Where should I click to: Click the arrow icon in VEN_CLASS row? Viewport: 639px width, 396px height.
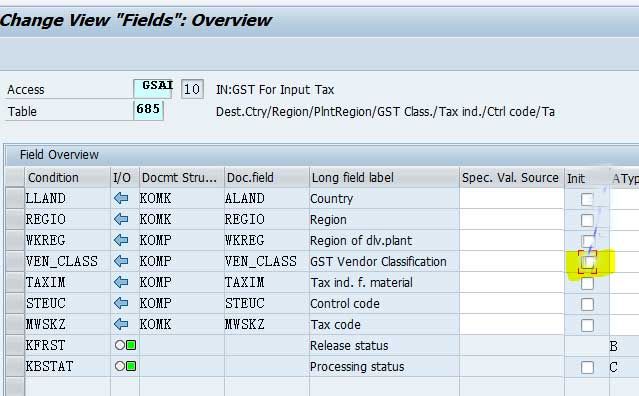(121, 261)
